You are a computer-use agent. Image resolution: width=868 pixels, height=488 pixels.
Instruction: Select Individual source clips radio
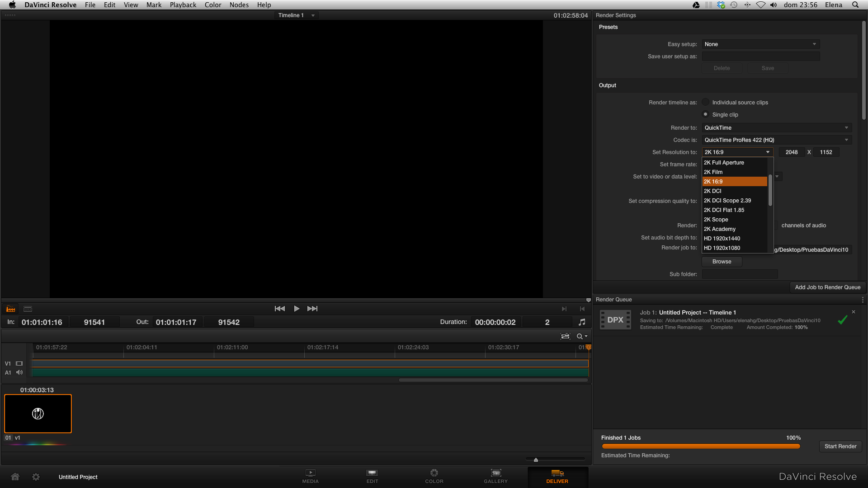(x=706, y=102)
